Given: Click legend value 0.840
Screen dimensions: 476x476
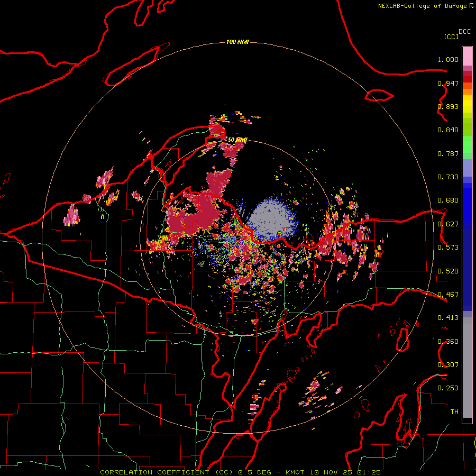Looking at the screenshot, I should click(x=448, y=130).
